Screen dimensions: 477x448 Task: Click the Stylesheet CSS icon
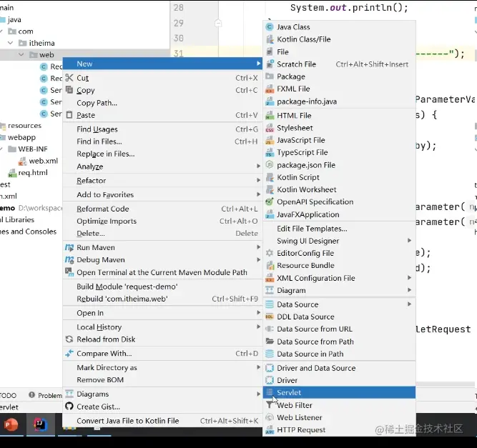pyautogui.click(x=270, y=128)
